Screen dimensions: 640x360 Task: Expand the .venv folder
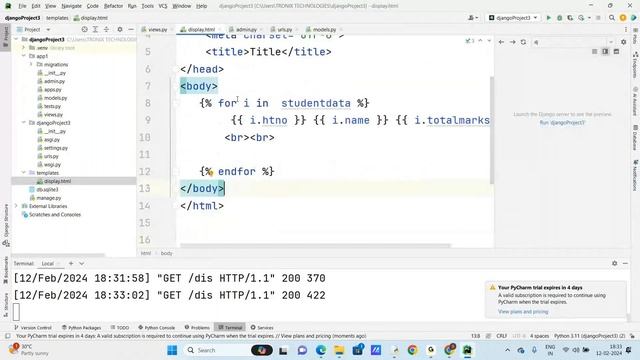24,48
